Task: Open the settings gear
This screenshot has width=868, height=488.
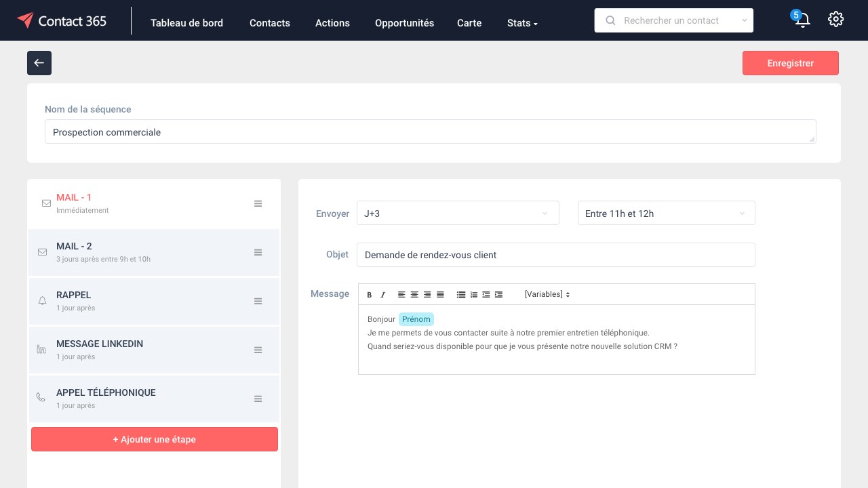Action: 836,19
